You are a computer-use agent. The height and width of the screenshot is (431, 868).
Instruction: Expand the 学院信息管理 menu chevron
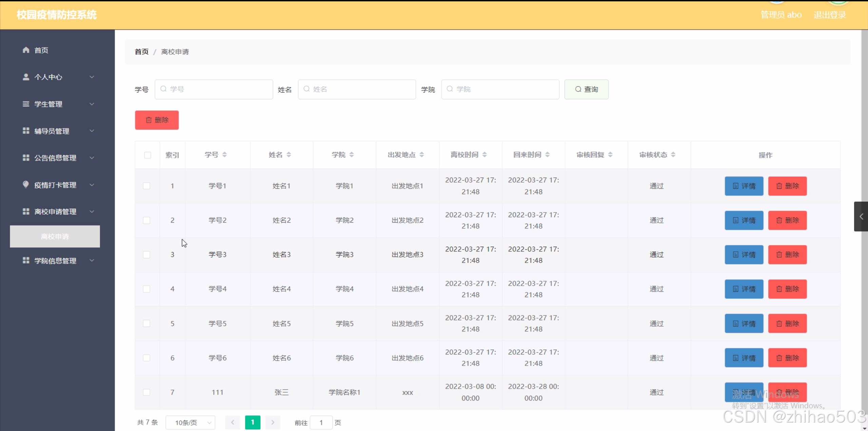point(92,261)
